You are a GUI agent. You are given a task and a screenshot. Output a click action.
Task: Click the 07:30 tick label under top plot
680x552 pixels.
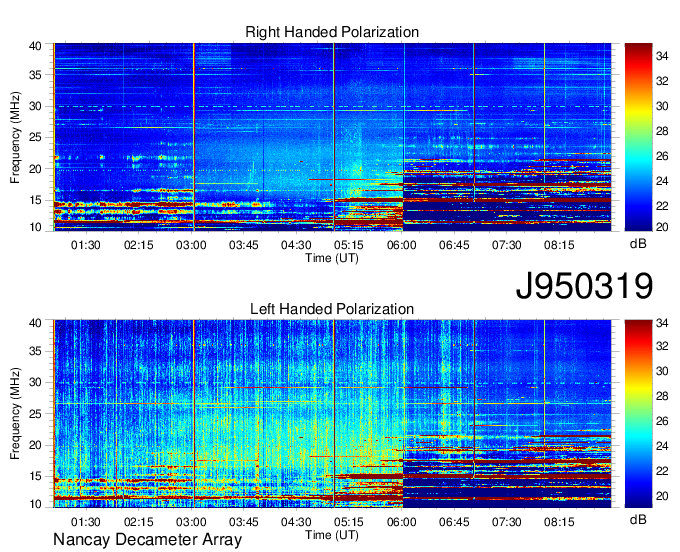point(507,245)
